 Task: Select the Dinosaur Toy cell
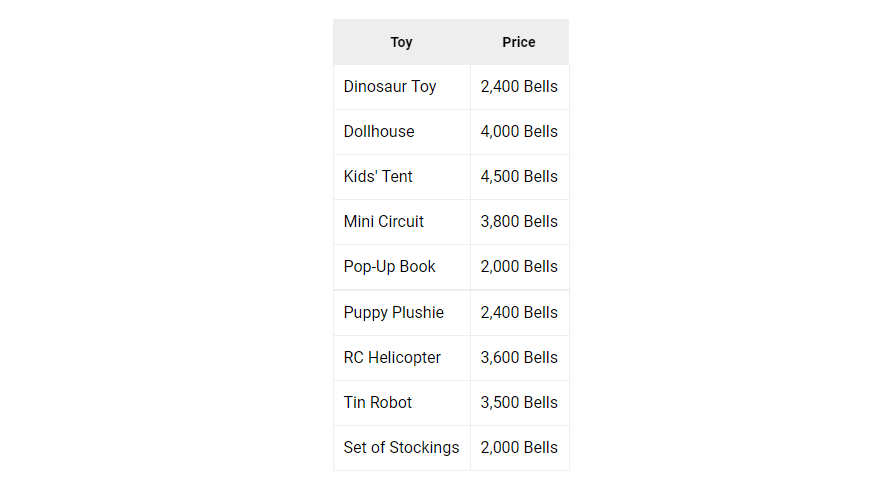pos(390,87)
